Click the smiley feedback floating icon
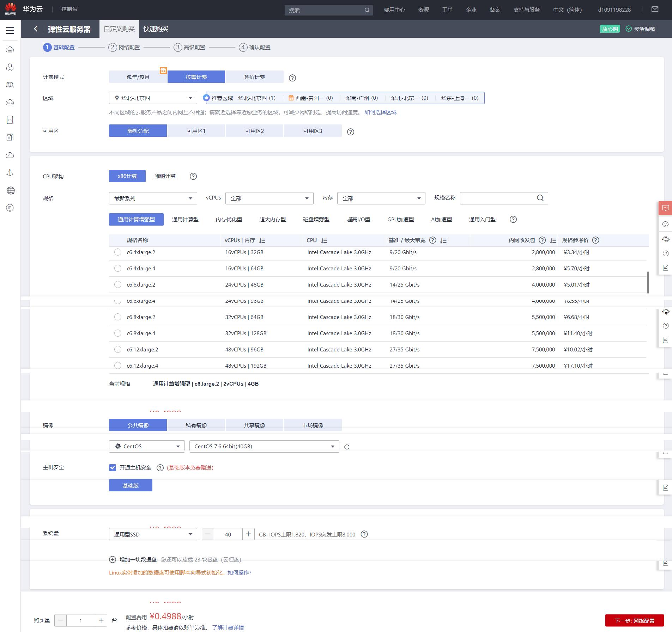This screenshot has height=632, width=672. tap(666, 224)
